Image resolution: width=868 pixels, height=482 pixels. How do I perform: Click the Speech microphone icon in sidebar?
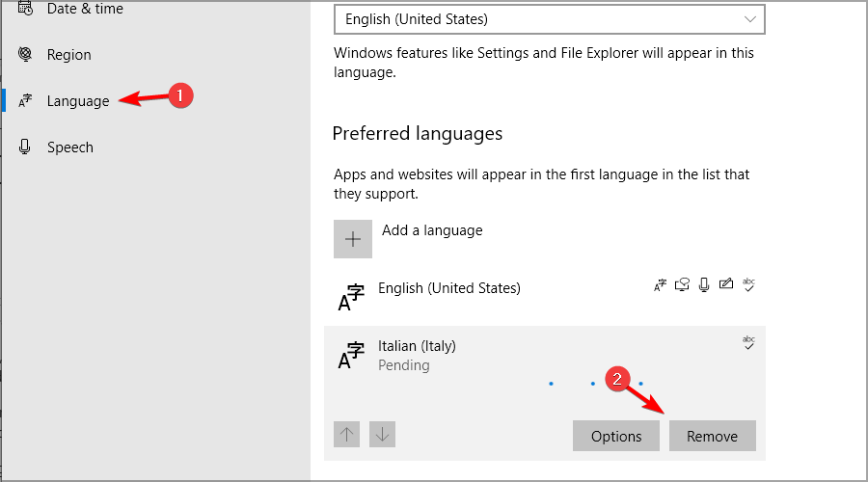click(x=24, y=147)
